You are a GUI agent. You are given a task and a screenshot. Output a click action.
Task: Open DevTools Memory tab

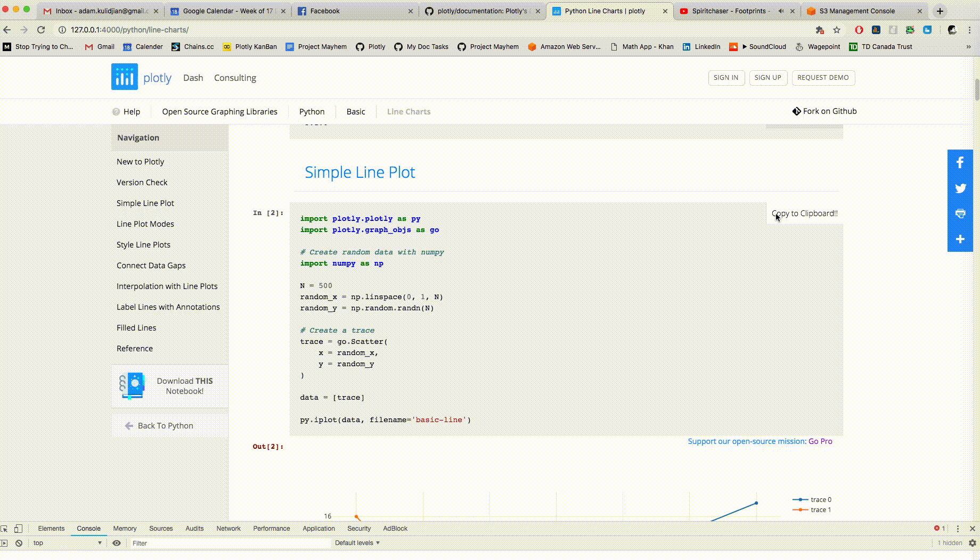(x=125, y=529)
